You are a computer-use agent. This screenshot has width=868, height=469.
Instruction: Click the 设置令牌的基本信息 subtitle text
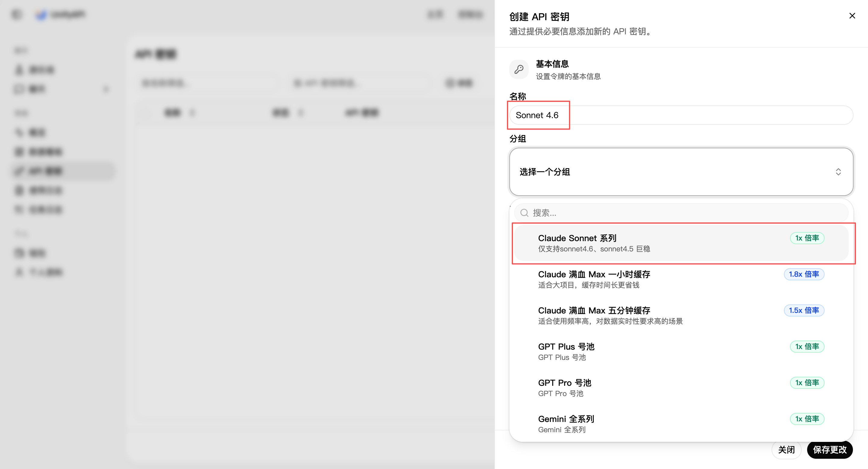[568, 77]
